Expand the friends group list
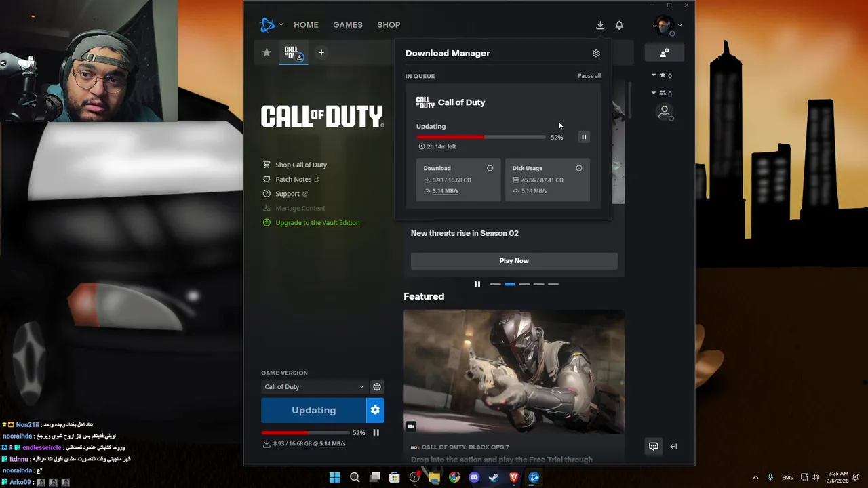 pos(661,93)
